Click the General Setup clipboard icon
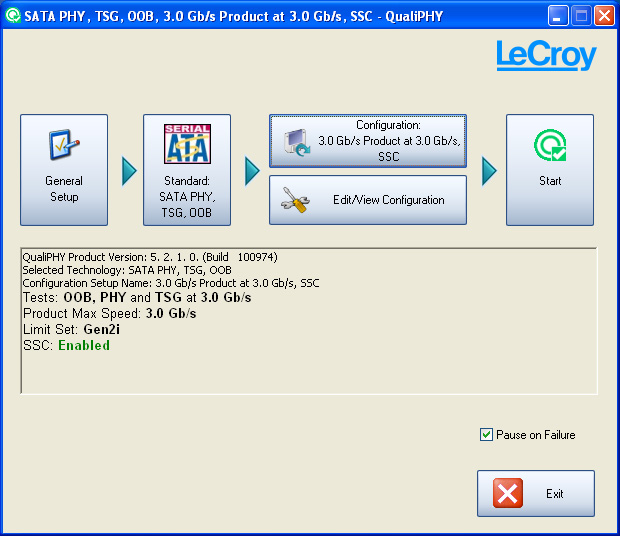 tap(64, 147)
